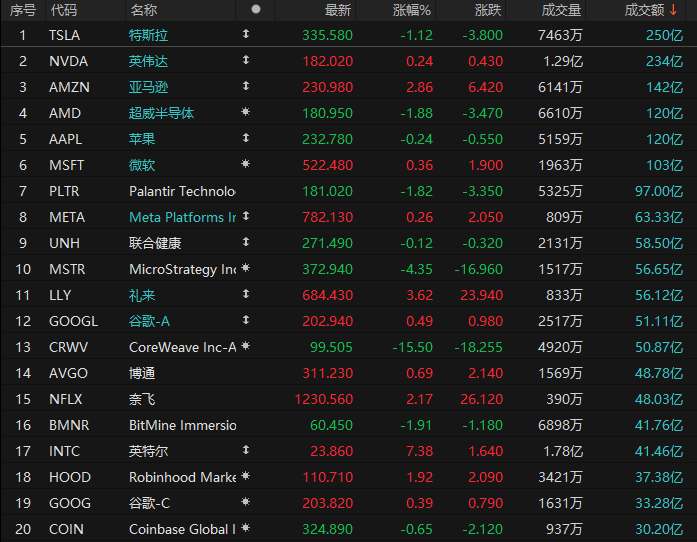Sort by the 名称 column header

(144, 10)
